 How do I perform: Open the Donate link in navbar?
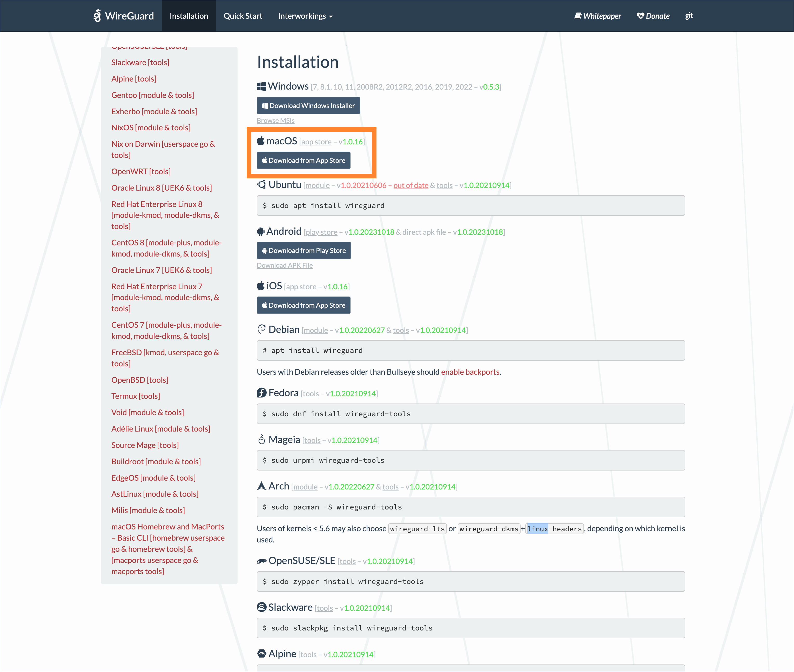(x=653, y=16)
